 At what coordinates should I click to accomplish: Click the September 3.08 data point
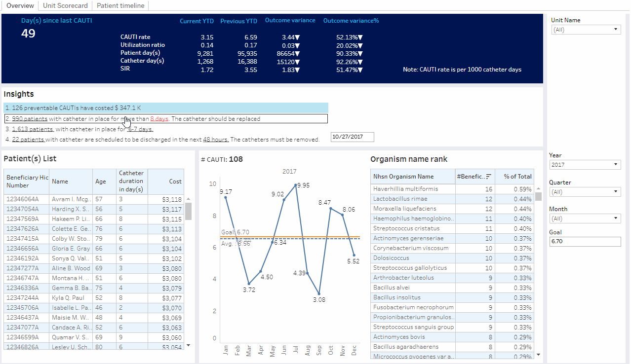(x=319, y=293)
